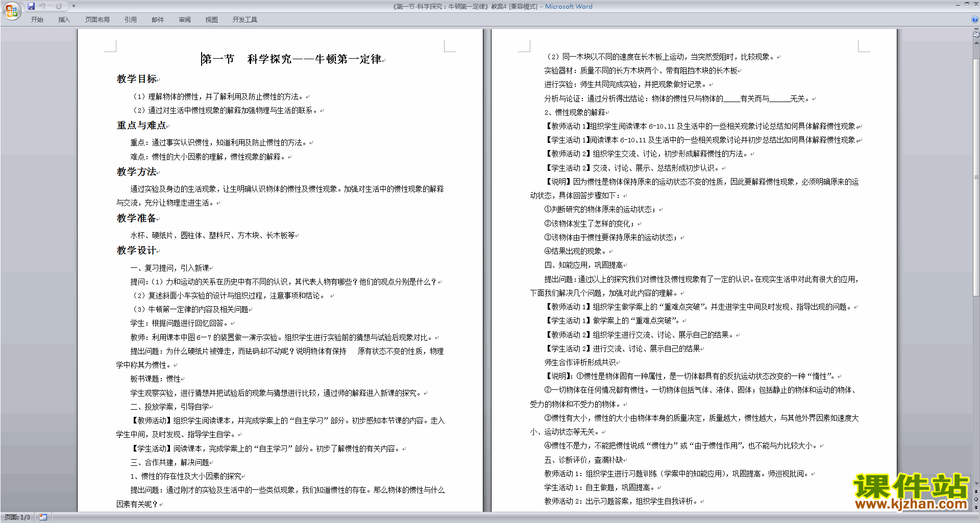Click the line 师生合作评析形成共识
The height and width of the screenshot is (523, 980).
(580, 363)
